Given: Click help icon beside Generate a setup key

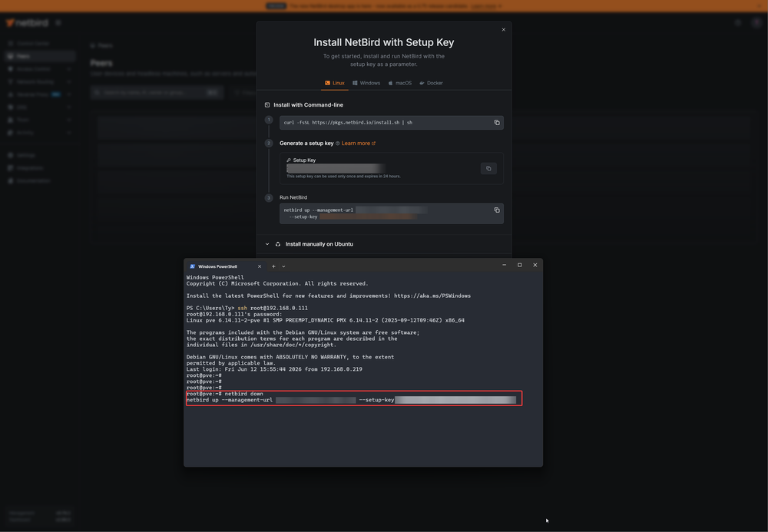Looking at the screenshot, I should pos(337,144).
